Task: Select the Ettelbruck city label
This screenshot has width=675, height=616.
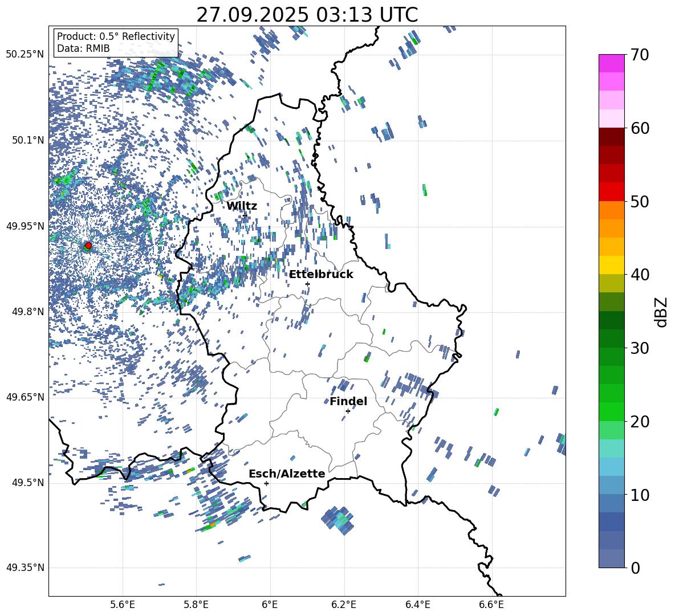Action: [x=321, y=275]
